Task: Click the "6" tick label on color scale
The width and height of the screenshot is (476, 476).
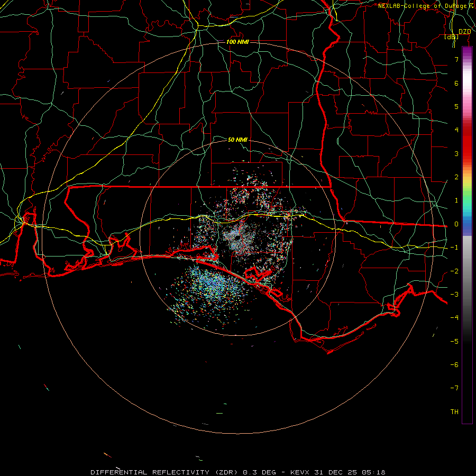Action: (x=456, y=83)
